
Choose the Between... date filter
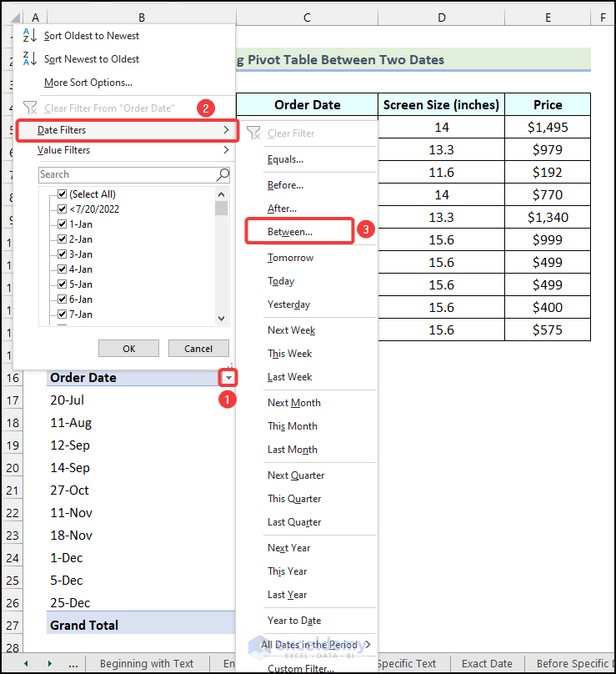pos(290,232)
